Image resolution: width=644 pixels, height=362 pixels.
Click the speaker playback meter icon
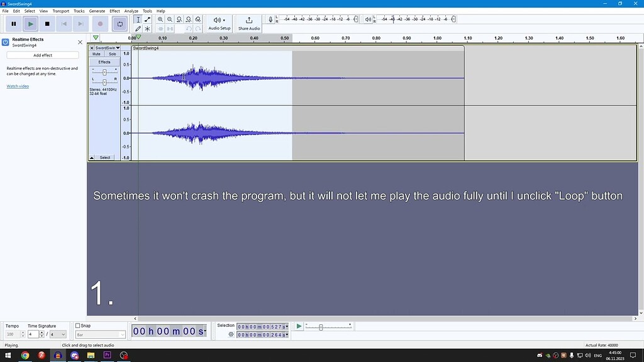tap(368, 19)
